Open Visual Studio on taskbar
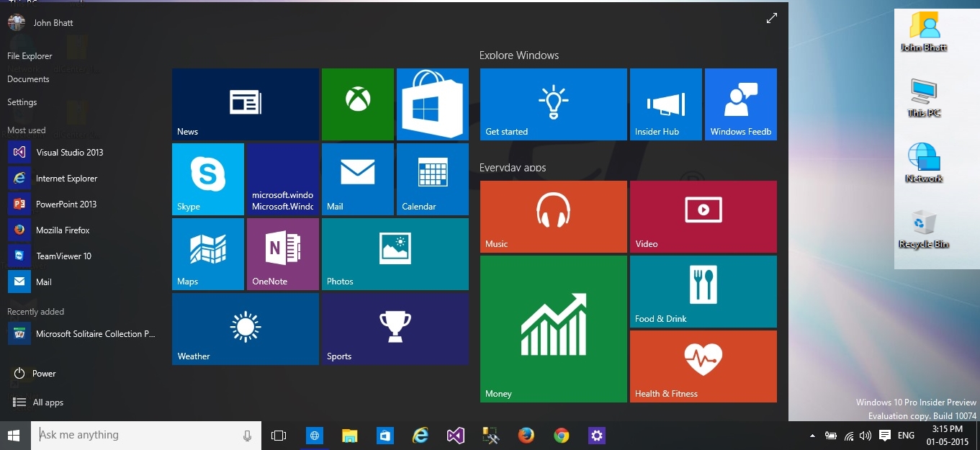This screenshot has height=450, width=980. [x=455, y=436]
